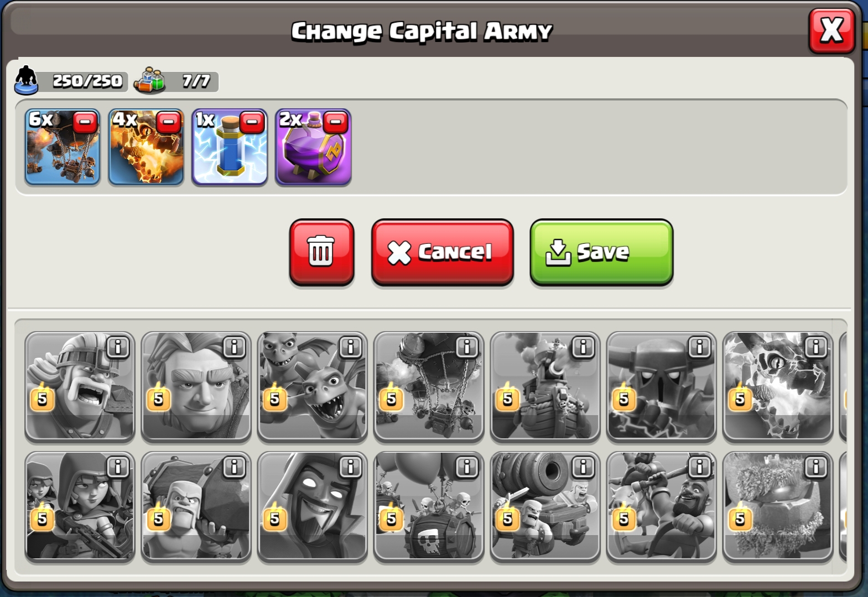Add Super Giant troop card
The height and width of the screenshot is (597, 868).
196,387
